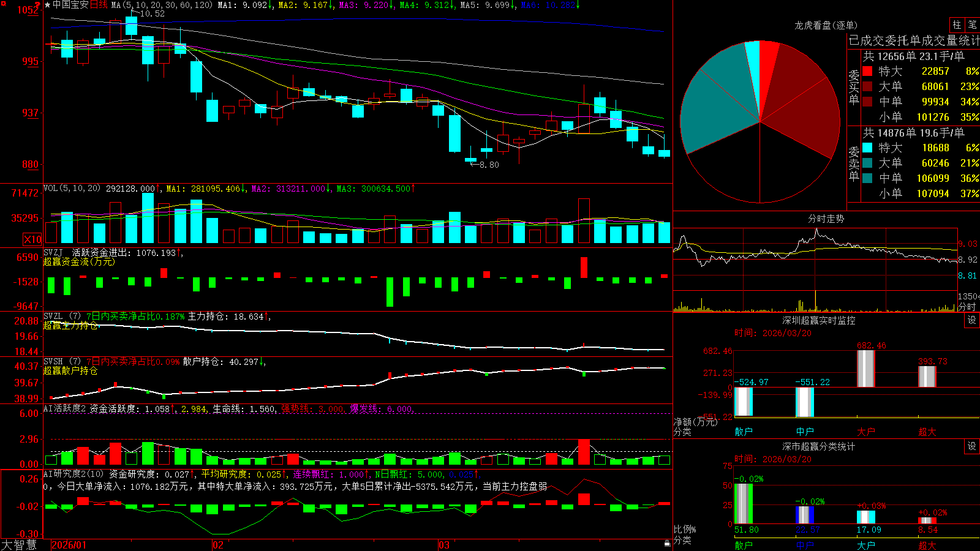Click the 2026/01 date marker

tap(69, 545)
